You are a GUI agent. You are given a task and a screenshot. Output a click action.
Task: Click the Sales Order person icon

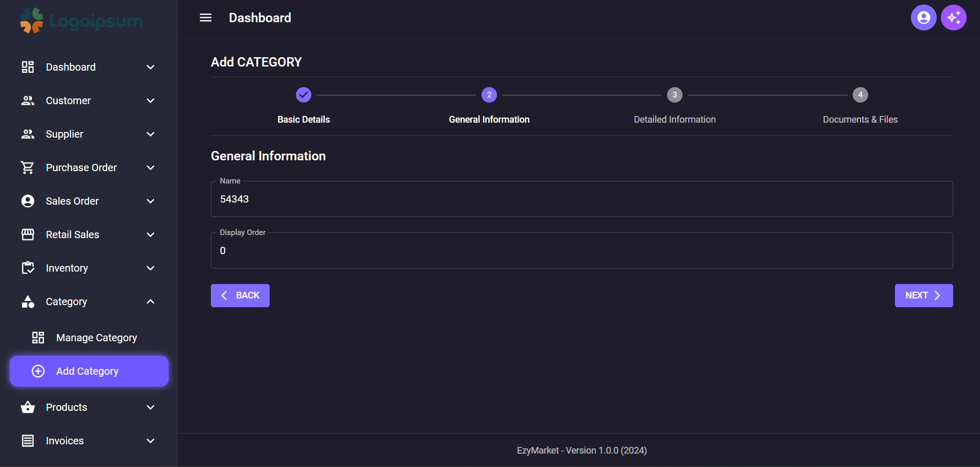click(x=28, y=201)
